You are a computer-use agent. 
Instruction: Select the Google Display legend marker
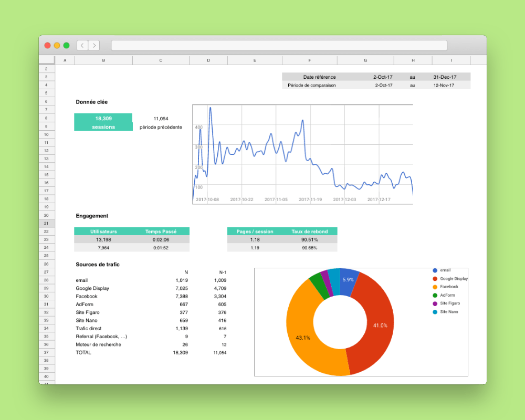point(435,278)
